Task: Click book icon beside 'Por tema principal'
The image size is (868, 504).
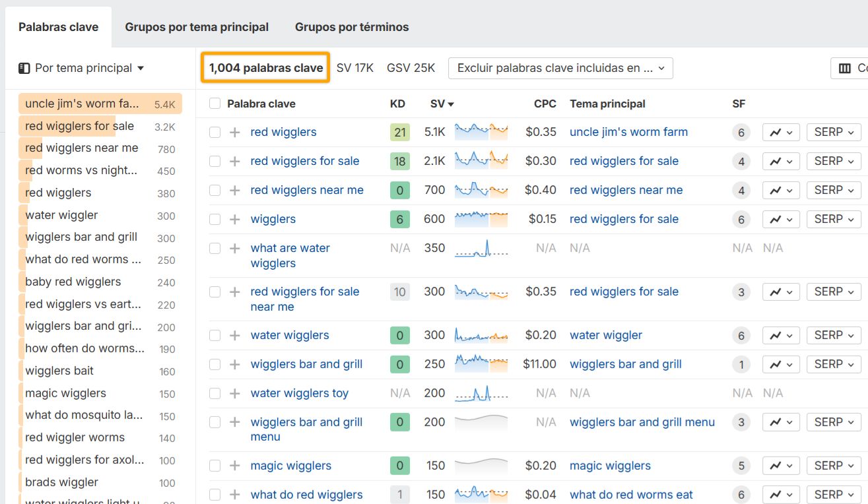Action: 24,68
